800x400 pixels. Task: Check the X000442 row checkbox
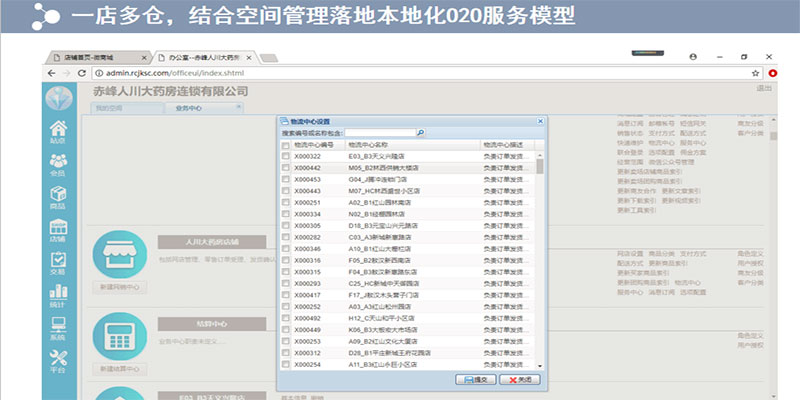click(286, 167)
